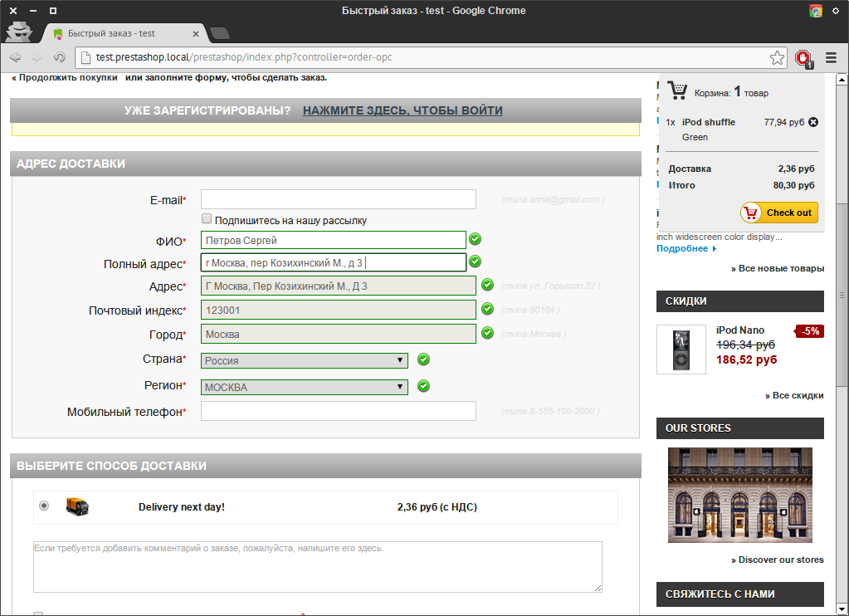Image resolution: width=849 pixels, height=616 pixels.
Task: Click green checkmark next to Город field
Action: coord(487,333)
